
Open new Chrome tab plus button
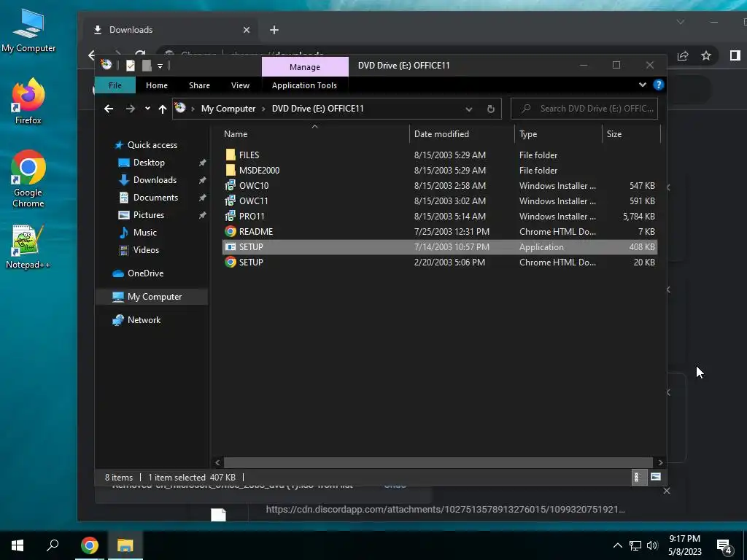pos(274,30)
